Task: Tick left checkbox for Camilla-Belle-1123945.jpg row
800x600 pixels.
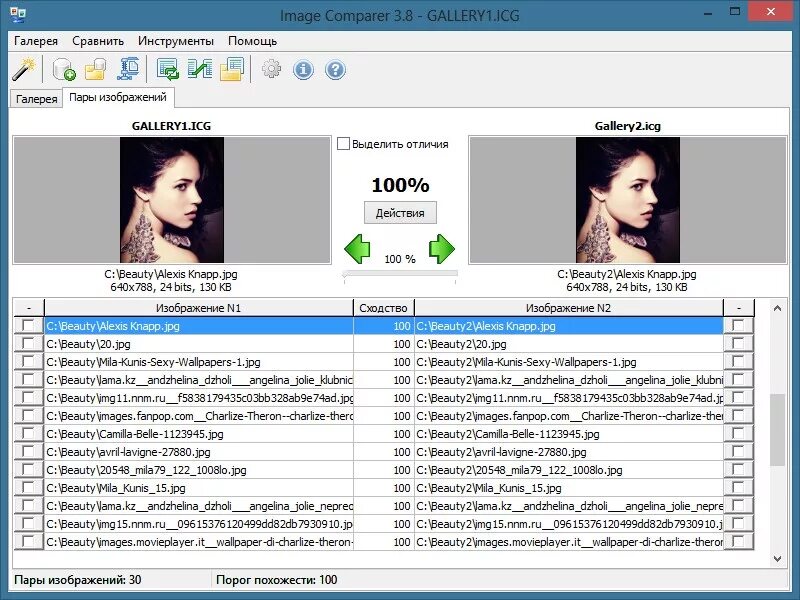Action: point(28,434)
